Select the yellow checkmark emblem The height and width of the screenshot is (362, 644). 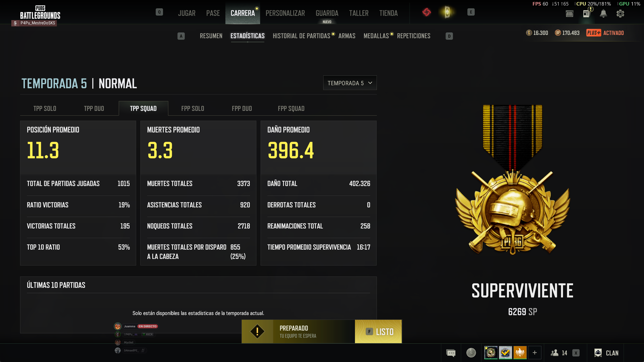(505, 353)
